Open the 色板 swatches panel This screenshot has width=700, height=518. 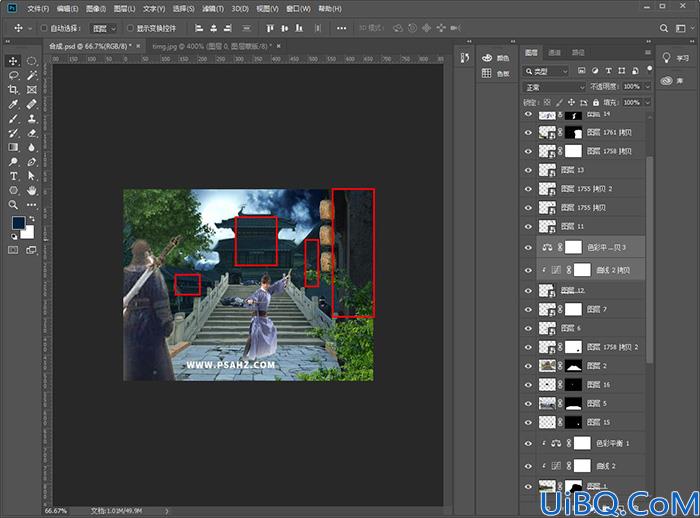(496, 74)
